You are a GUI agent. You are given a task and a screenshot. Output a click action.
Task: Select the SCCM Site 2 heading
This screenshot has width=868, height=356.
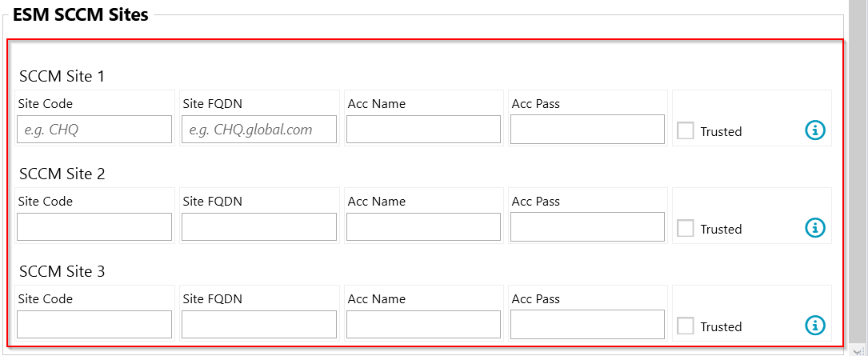point(62,174)
